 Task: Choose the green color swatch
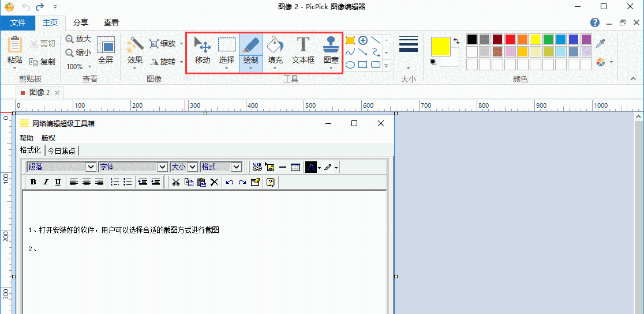pyautogui.click(x=548, y=39)
